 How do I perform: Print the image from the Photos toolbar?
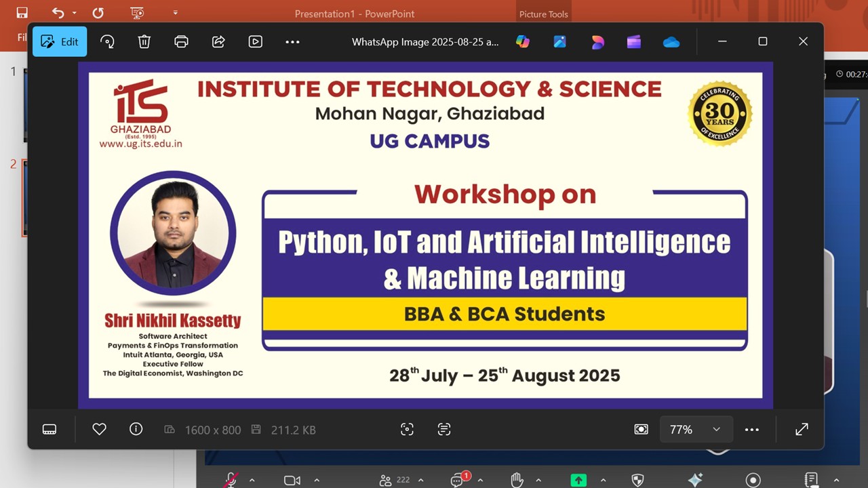(x=181, y=41)
